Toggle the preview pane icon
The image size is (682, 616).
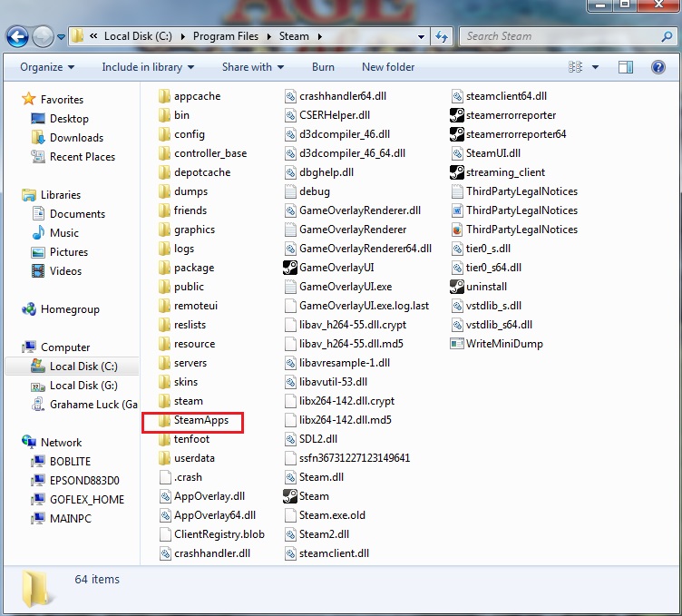626,67
